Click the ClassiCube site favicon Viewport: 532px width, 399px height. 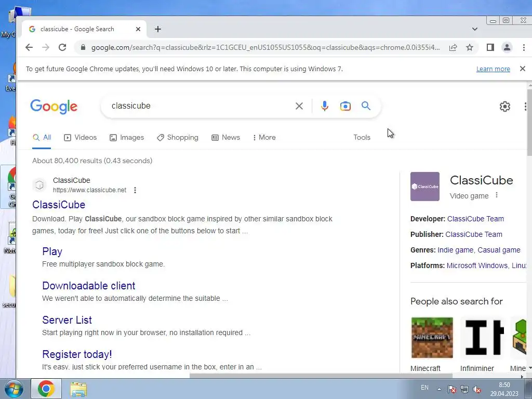39,185
